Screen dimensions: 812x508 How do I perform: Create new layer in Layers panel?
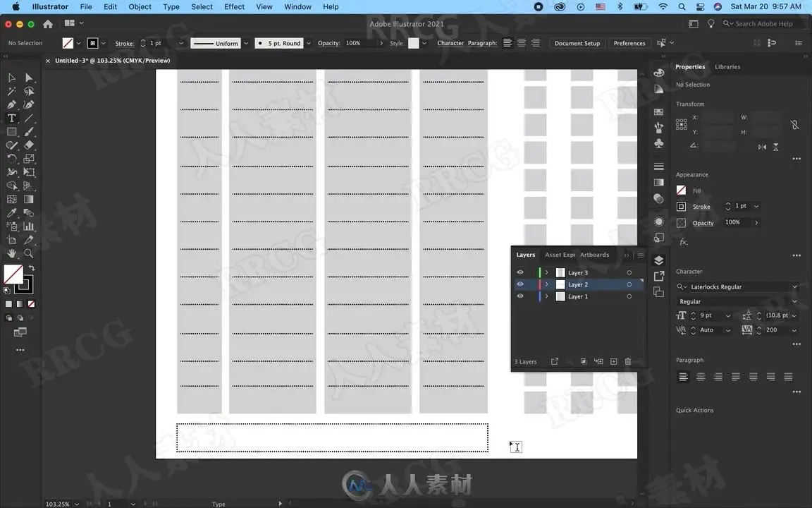[x=614, y=361]
